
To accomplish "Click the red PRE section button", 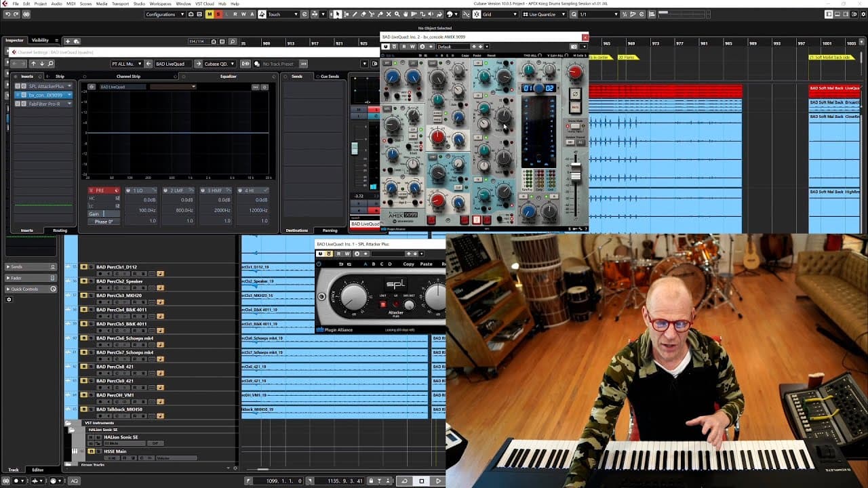I will pyautogui.click(x=104, y=190).
